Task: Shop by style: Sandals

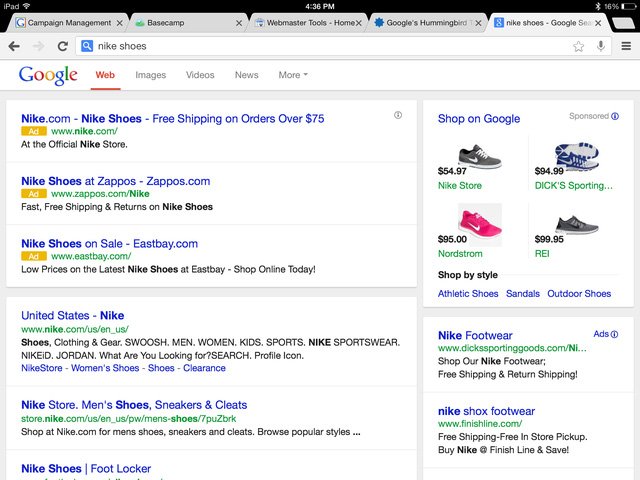Action: point(523,294)
